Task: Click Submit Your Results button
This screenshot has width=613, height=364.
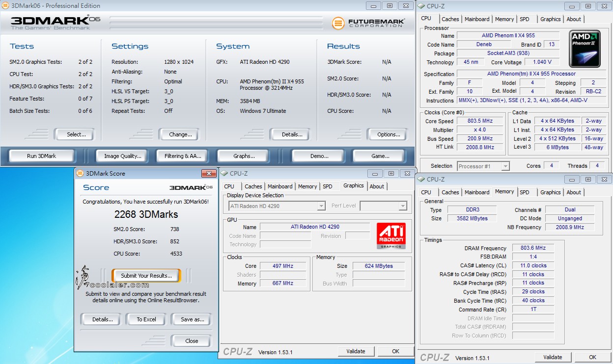Action: coord(146,276)
